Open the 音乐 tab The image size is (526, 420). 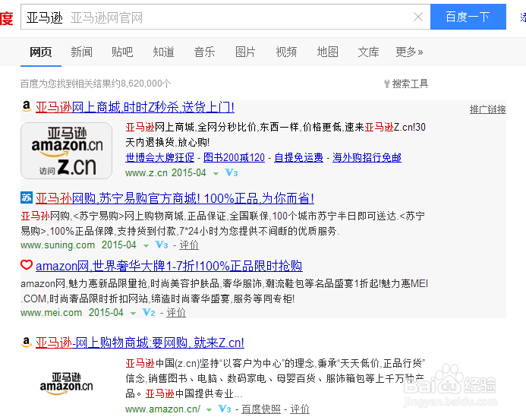(204, 52)
